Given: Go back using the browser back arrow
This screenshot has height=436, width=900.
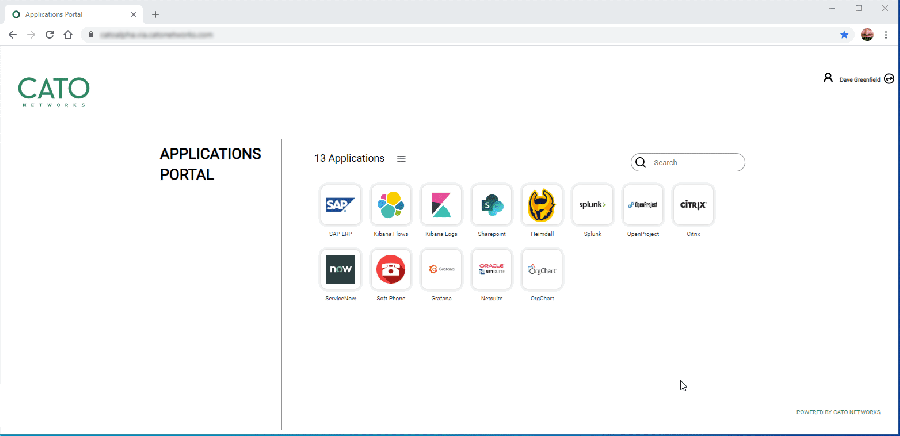Looking at the screenshot, I should [13, 35].
